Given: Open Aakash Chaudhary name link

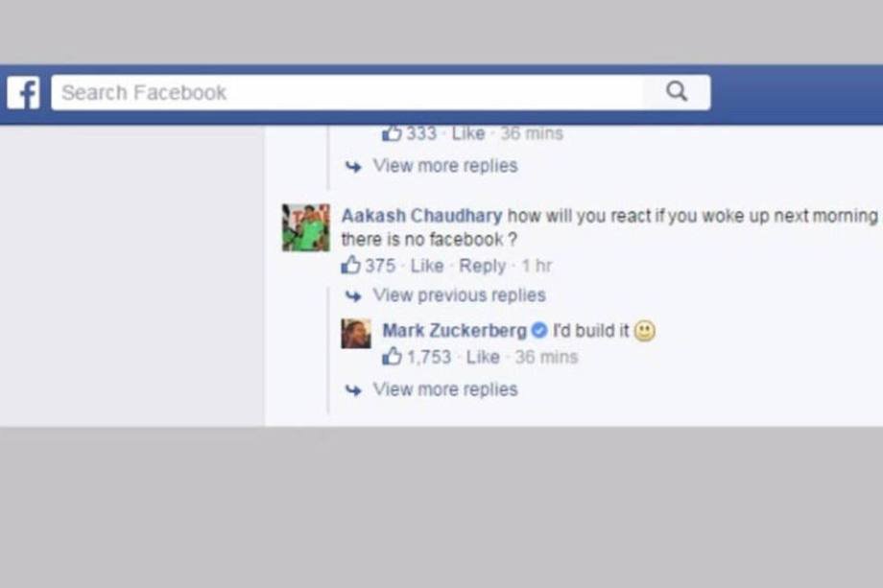Looking at the screenshot, I should 421,216.
